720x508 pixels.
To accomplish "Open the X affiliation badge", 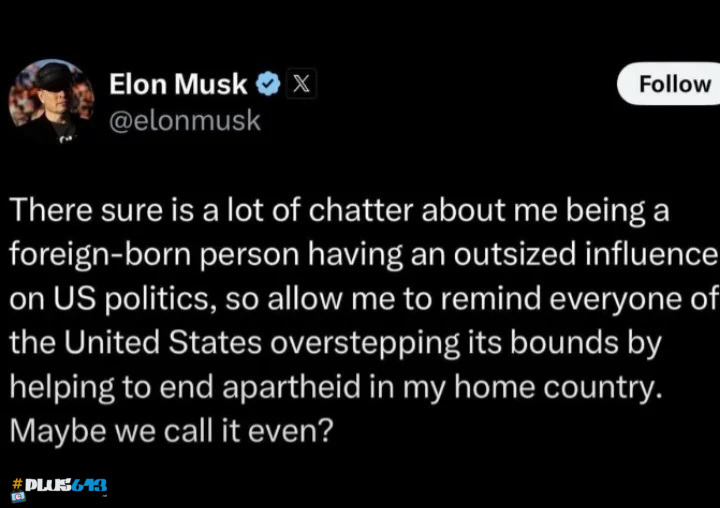I will [x=301, y=84].
